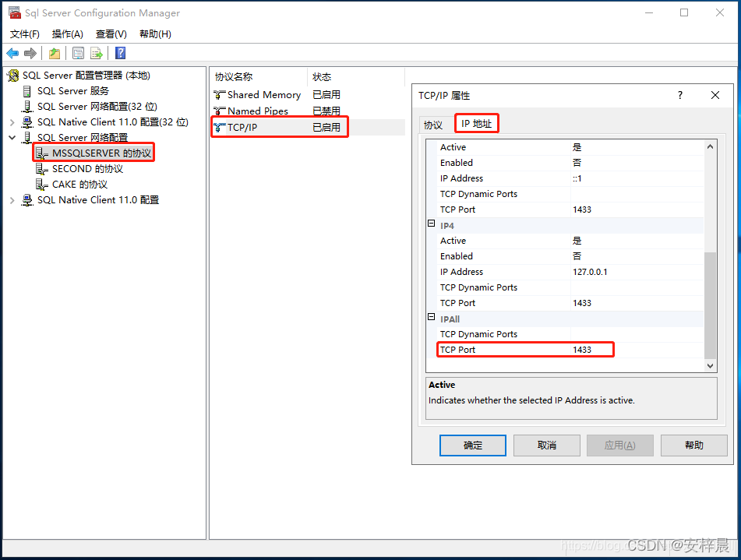Click the Properties toolbar icon

(78, 54)
